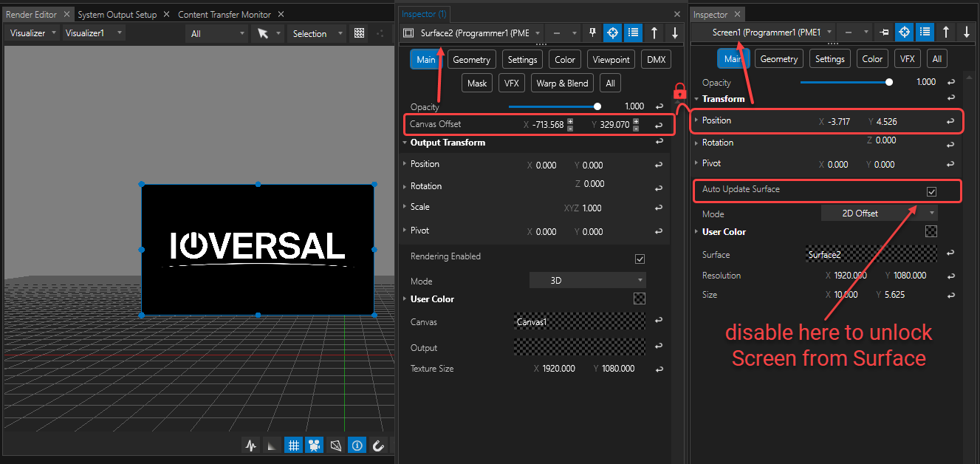Open the Visualizer1 dropdown

[93, 33]
